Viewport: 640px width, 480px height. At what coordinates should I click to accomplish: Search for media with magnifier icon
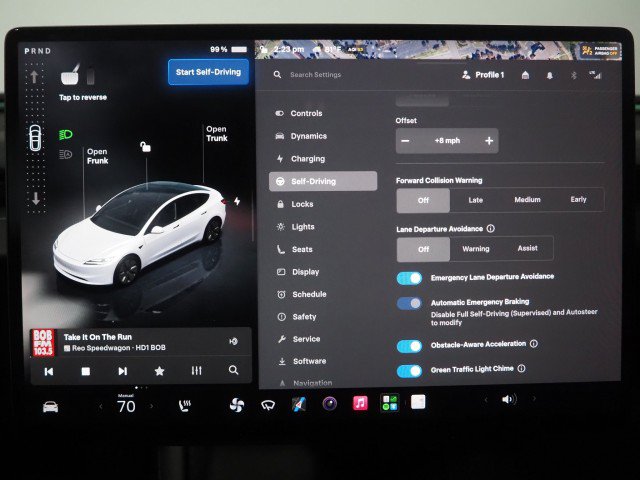coord(233,370)
